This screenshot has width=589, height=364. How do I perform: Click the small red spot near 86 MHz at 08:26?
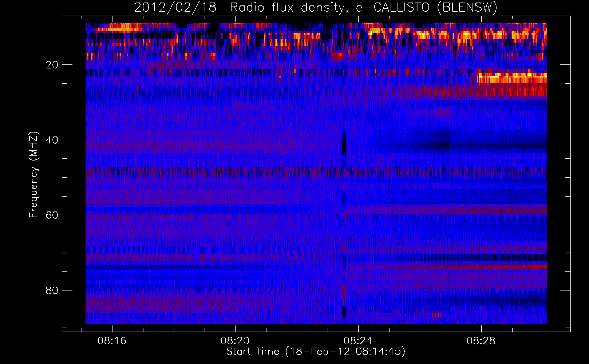436,315
